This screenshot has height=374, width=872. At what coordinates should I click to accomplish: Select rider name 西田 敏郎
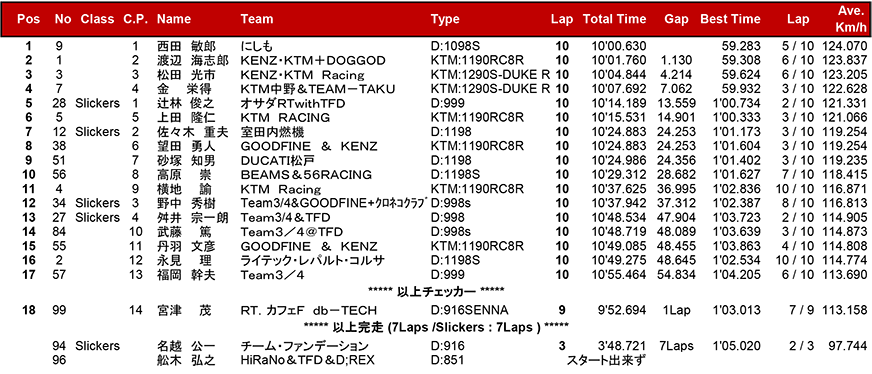click(185, 46)
